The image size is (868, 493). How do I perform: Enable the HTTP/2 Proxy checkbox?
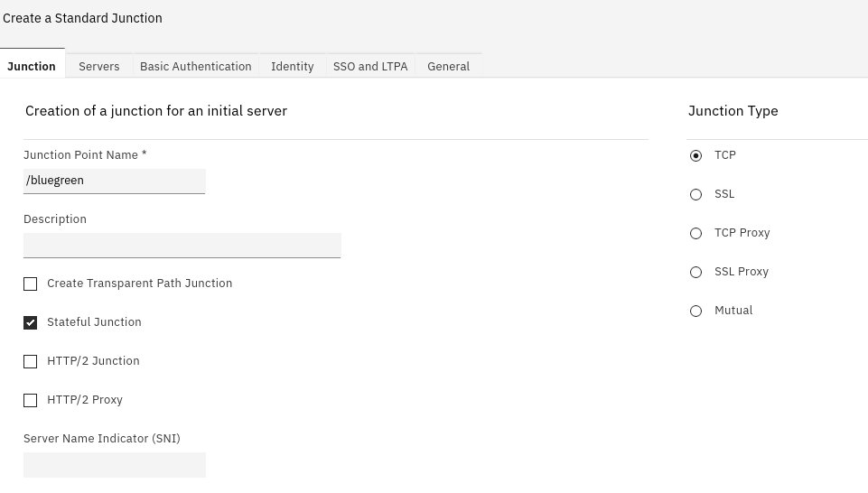(x=31, y=400)
